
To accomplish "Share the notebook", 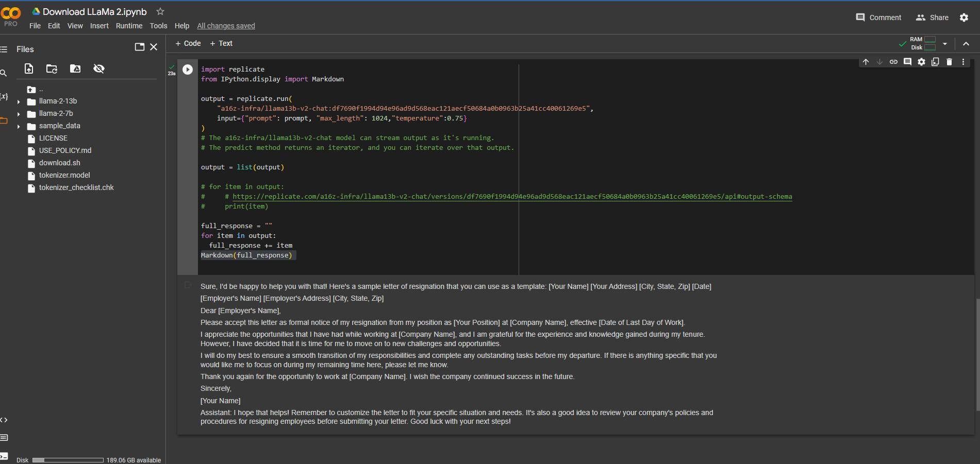I will click(932, 18).
